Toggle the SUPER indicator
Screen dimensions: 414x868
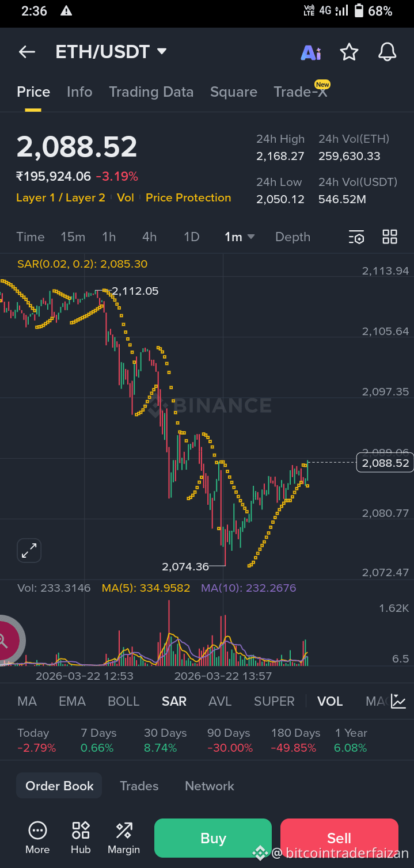274,701
